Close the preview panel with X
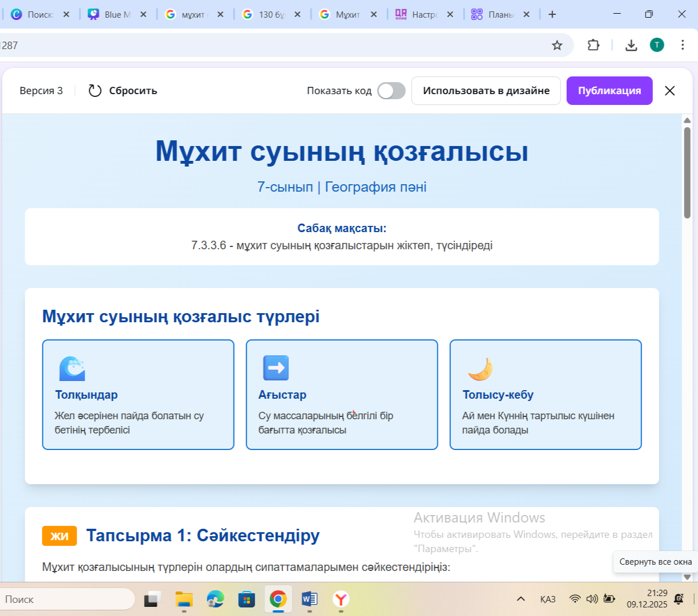 [670, 91]
